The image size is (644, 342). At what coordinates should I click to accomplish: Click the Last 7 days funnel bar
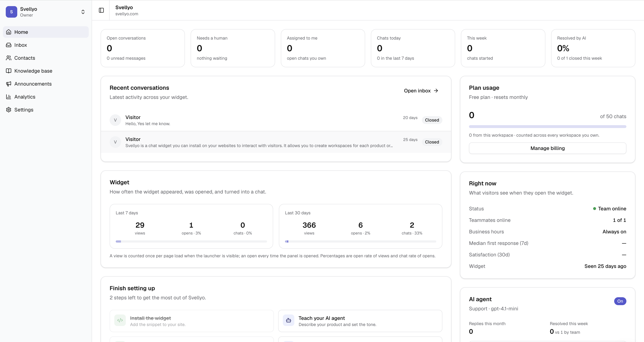pos(191,241)
